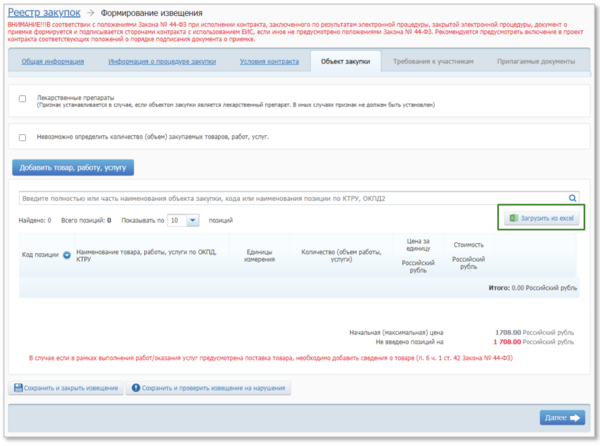Tick the Невозможно определить количество checkbox

coord(23,137)
